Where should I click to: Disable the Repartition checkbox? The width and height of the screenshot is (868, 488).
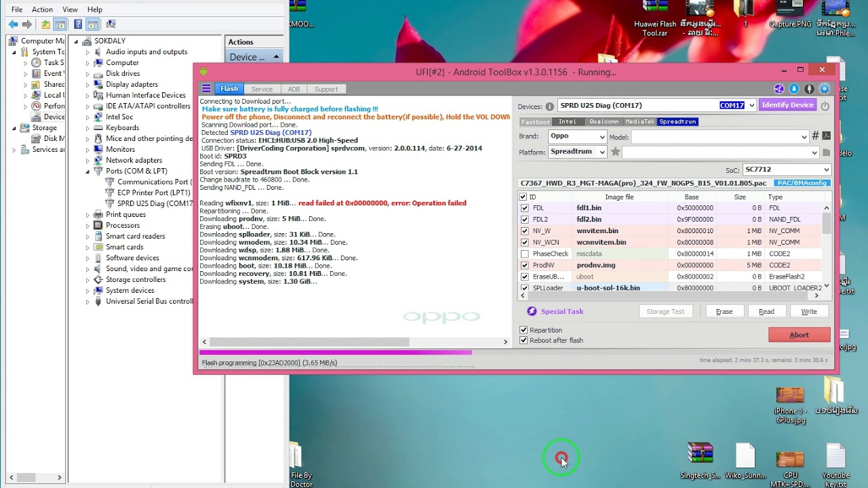(524, 330)
